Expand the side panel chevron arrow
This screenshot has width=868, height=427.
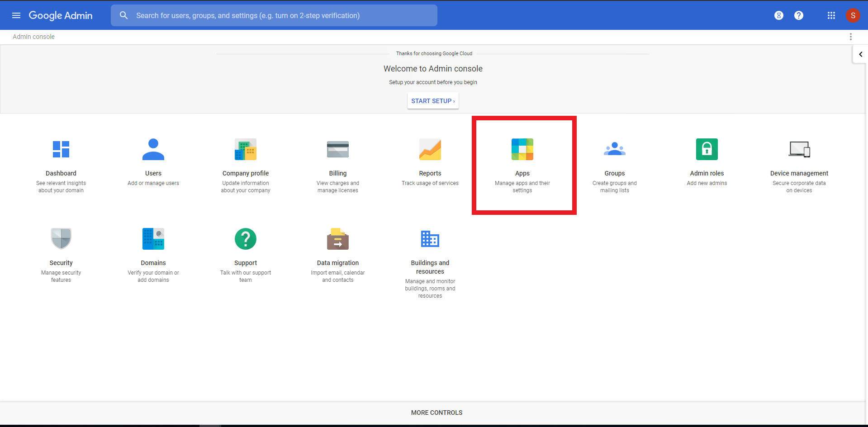(860, 54)
